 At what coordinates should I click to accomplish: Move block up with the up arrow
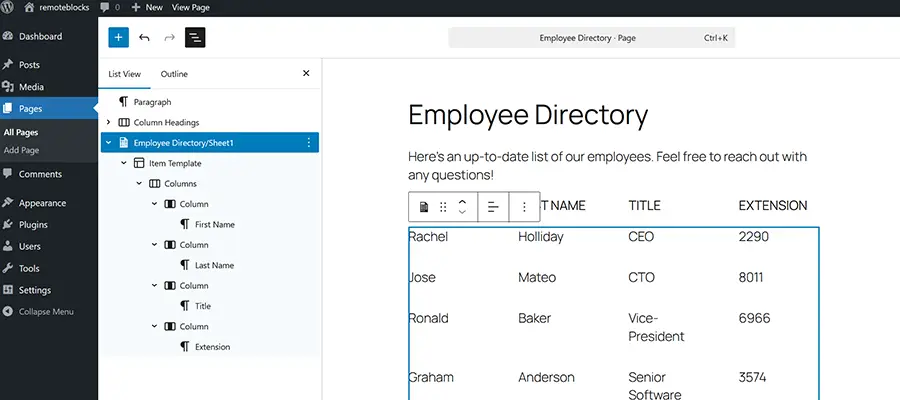point(461,201)
